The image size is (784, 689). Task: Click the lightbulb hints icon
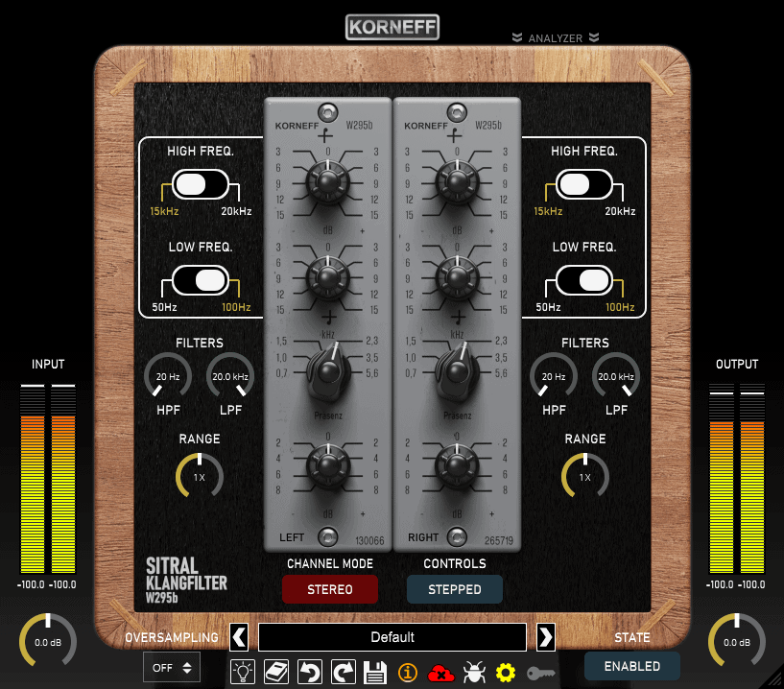point(243,672)
